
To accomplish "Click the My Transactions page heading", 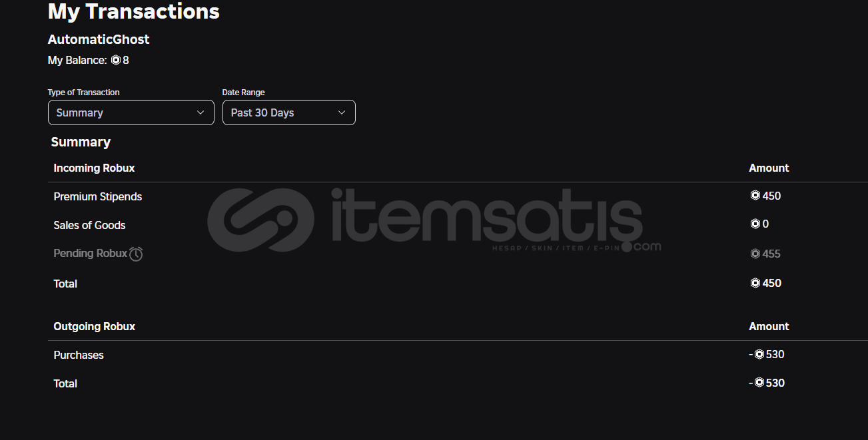I will 134,11.
